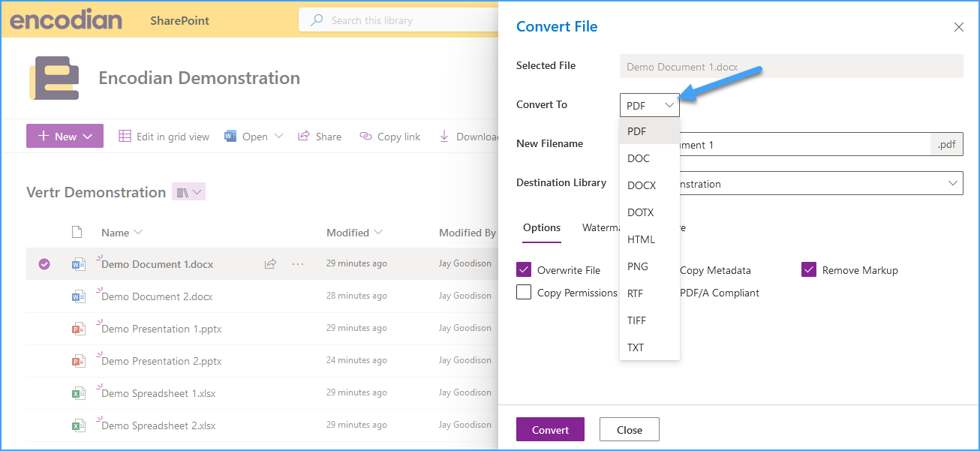Click the Encodian Demonstration site title
The image size is (980, 451).
click(x=200, y=78)
